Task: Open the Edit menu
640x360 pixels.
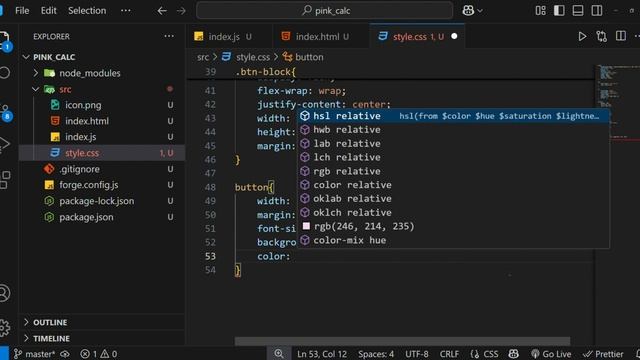Action: (49, 11)
